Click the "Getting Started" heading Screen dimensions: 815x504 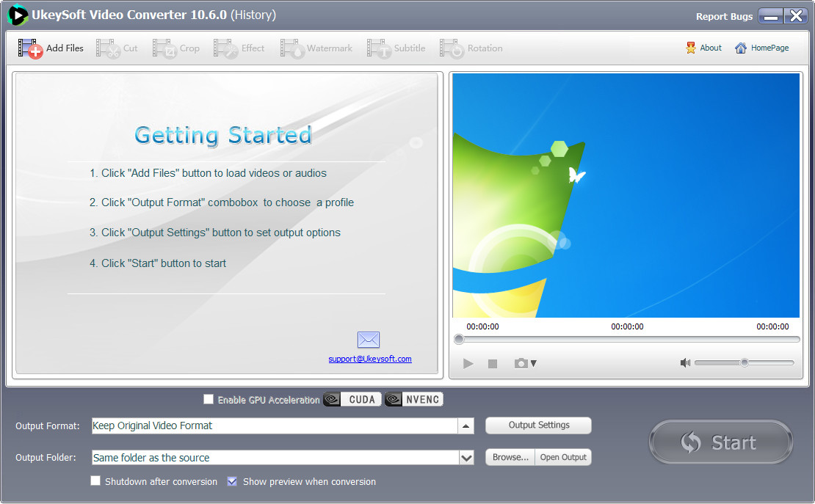[223, 136]
